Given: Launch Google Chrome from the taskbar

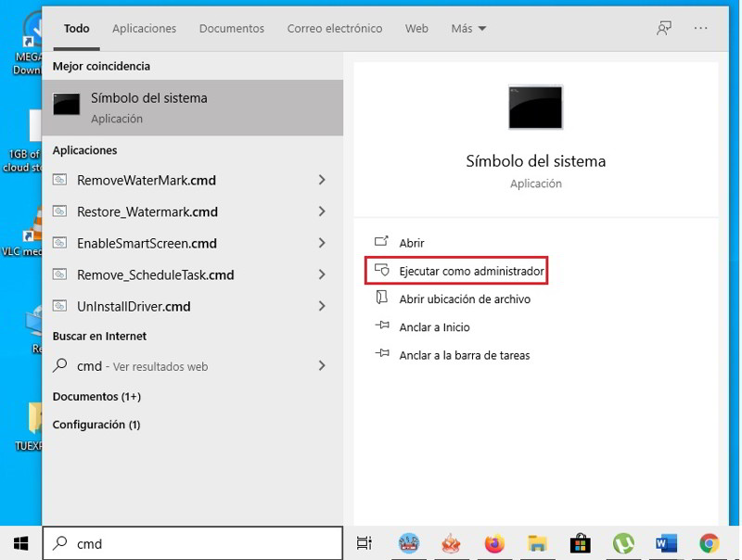Looking at the screenshot, I should [x=709, y=543].
